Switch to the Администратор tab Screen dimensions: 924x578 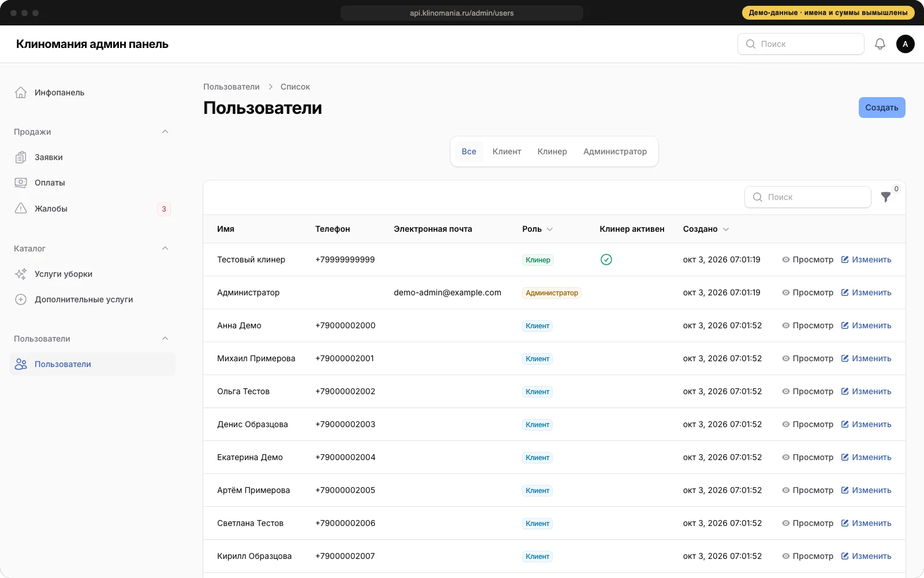615,151
